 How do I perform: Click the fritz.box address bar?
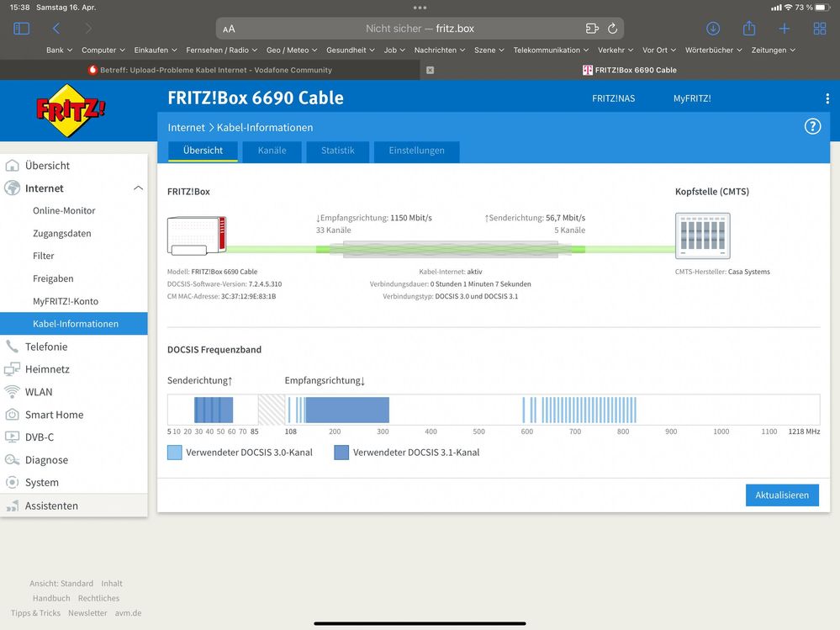420,29
